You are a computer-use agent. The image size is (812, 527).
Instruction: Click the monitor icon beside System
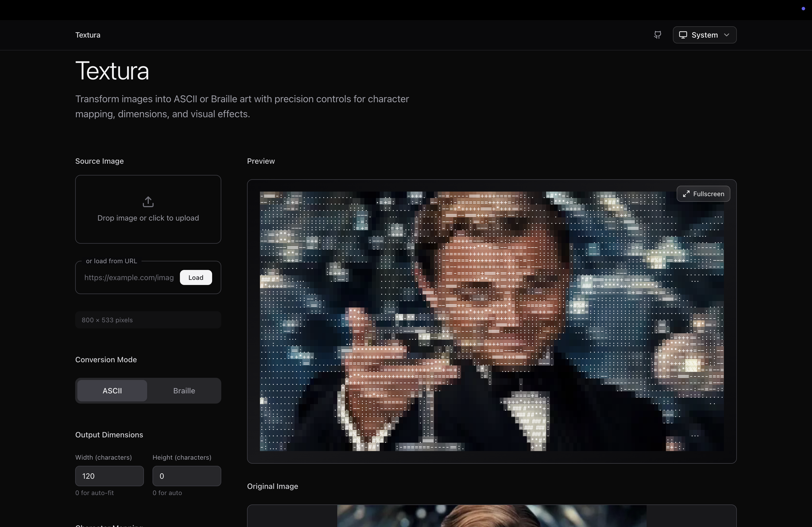pyautogui.click(x=683, y=35)
